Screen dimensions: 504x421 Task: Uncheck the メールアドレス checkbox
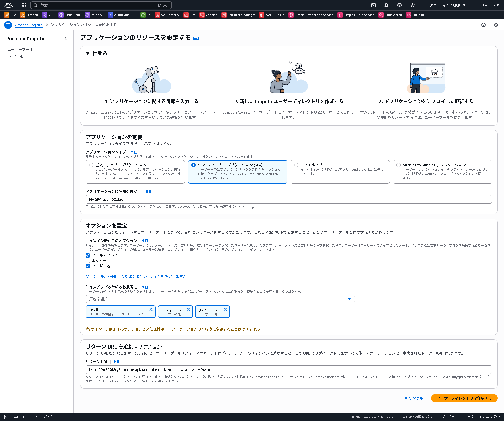coord(88,255)
